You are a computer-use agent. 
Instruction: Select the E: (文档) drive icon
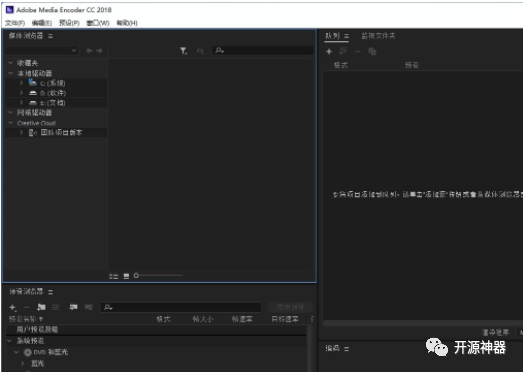click(33, 103)
